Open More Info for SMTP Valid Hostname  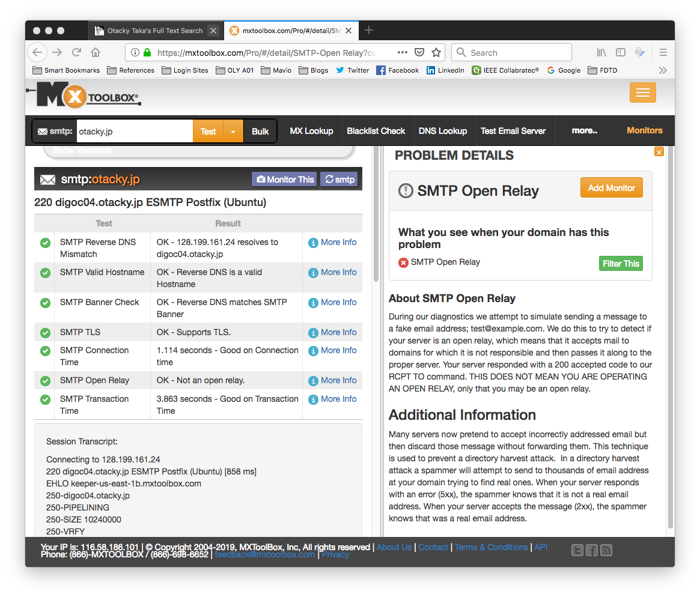[x=333, y=272]
